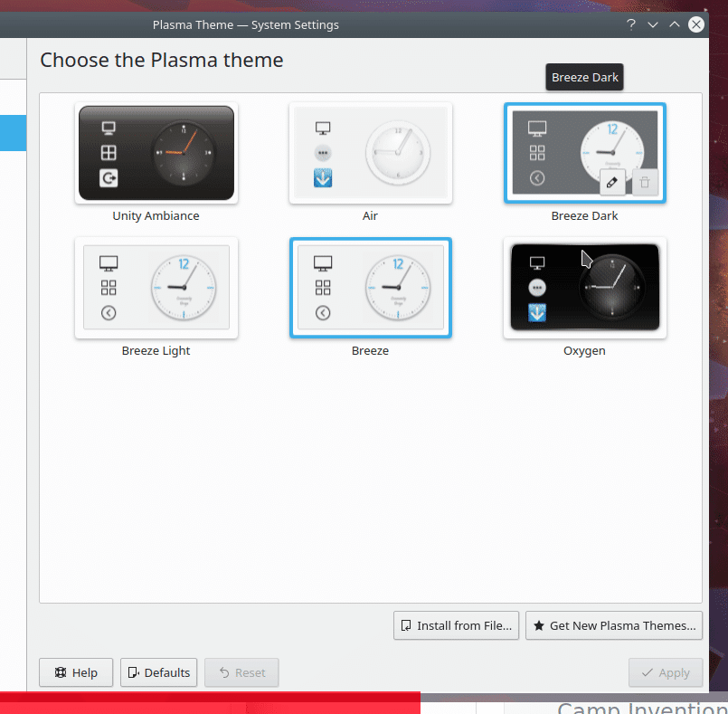Click the trash delete icon on Breeze Dark

pos(645,182)
